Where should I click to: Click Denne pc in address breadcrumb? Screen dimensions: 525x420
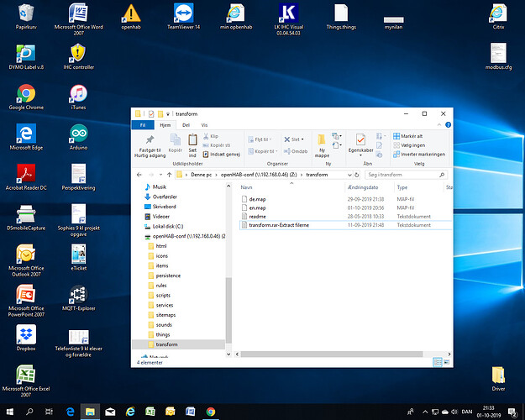pos(202,175)
